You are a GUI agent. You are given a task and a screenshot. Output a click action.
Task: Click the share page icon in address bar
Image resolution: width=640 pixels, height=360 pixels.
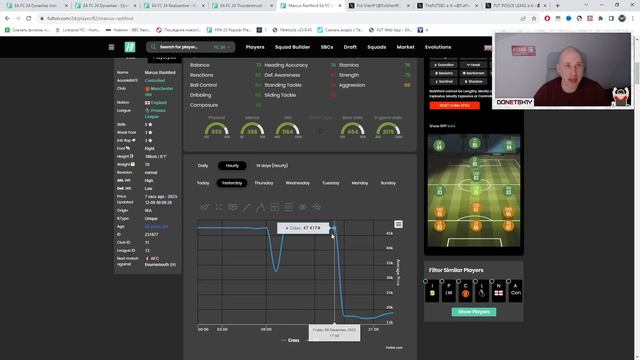click(523, 18)
